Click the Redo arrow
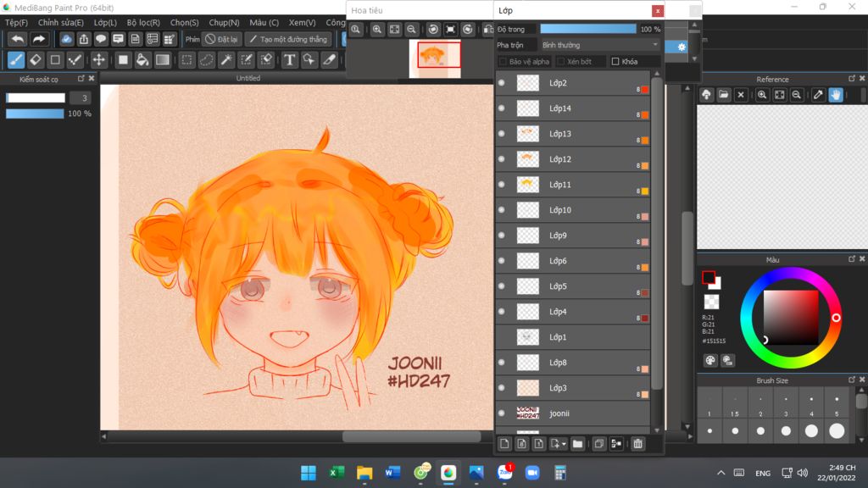868x488 pixels. click(38, 39)
